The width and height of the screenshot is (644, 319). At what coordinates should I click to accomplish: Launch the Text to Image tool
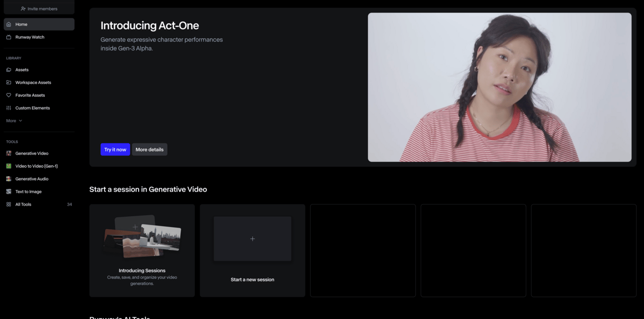coord(39,192)
